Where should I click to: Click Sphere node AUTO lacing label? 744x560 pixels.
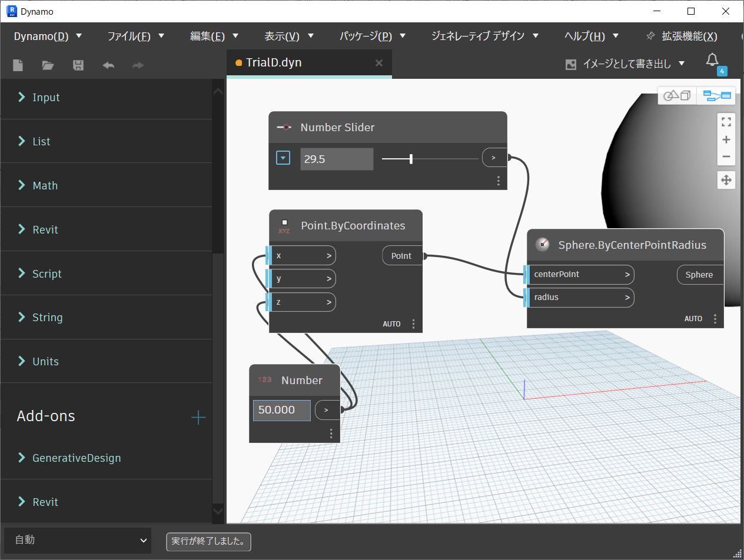[693, 319]
